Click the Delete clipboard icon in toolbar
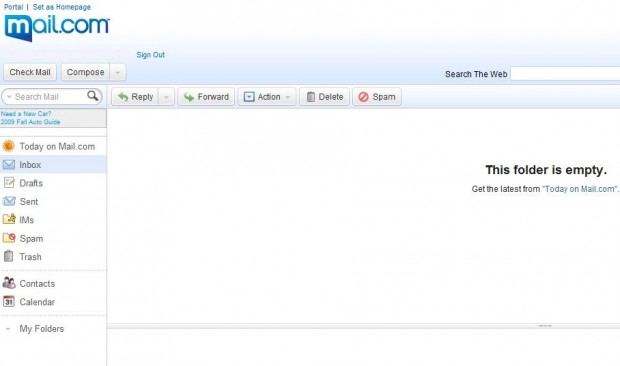 311,97
